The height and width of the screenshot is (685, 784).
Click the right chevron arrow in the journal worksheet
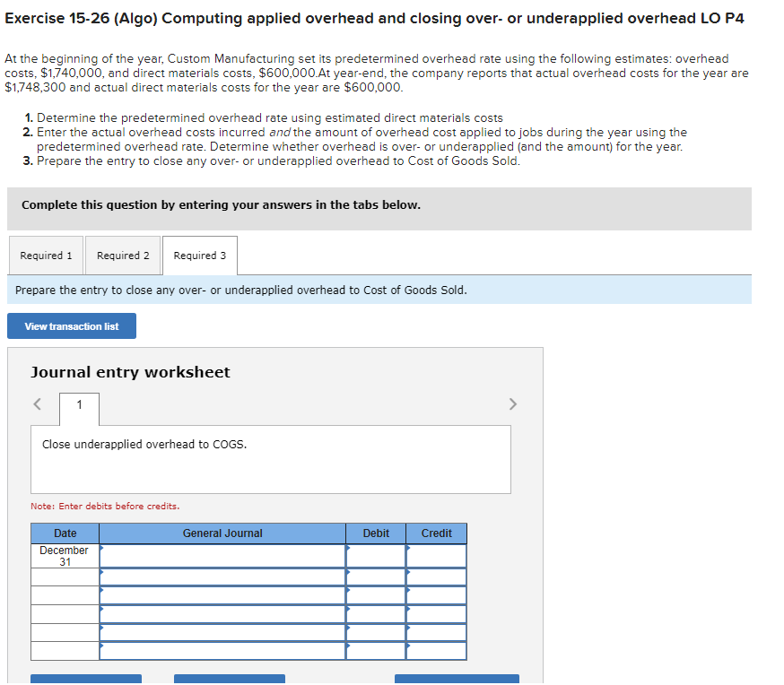[512, 403]
